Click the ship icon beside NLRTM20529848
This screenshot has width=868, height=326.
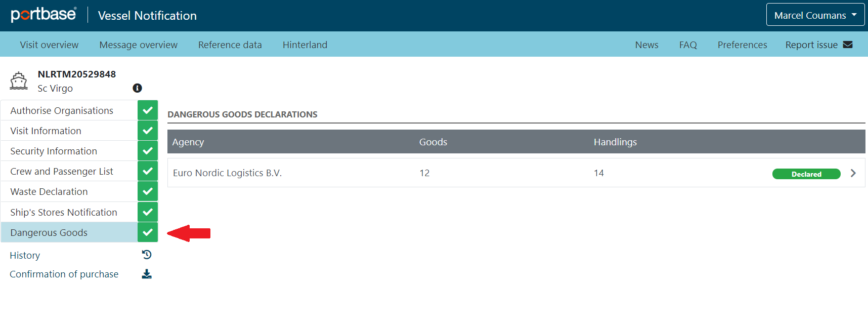pos(19,80)
